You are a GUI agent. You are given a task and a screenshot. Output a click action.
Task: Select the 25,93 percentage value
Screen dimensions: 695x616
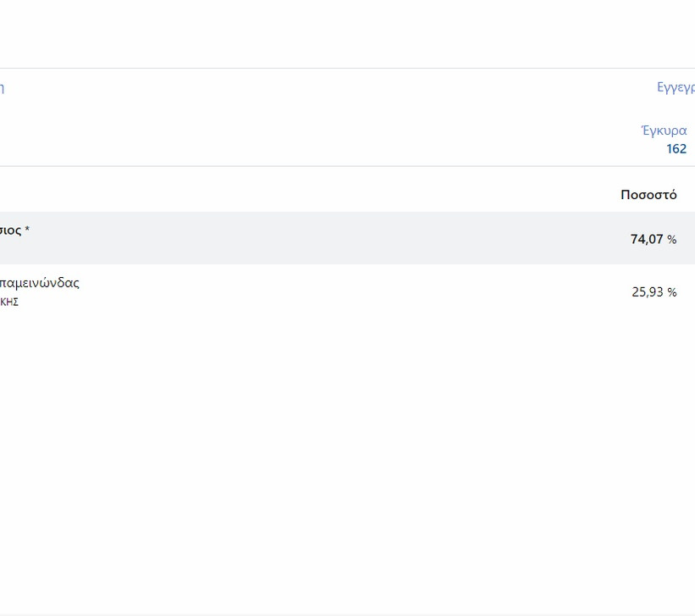(x=647, y=292)
